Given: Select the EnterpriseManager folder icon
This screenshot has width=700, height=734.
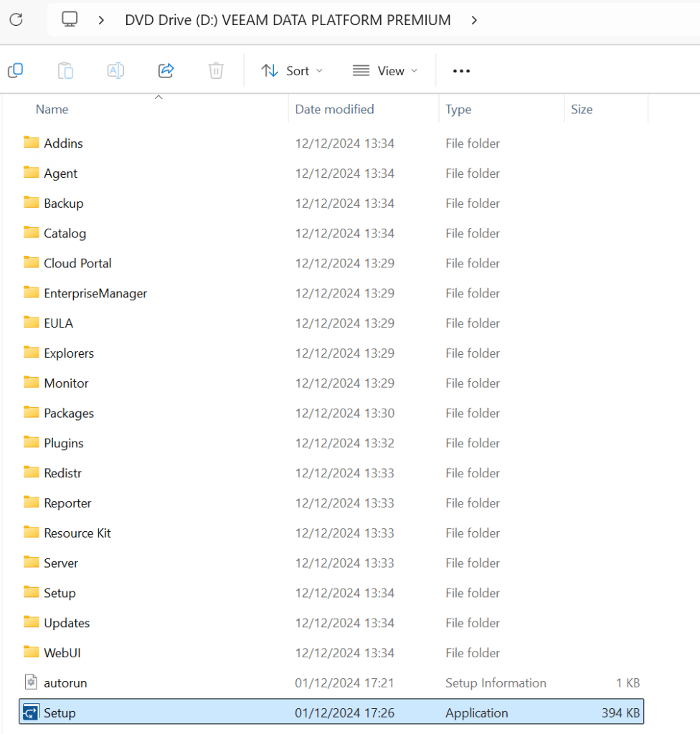Looking at the screenshot, I should 32,292.
